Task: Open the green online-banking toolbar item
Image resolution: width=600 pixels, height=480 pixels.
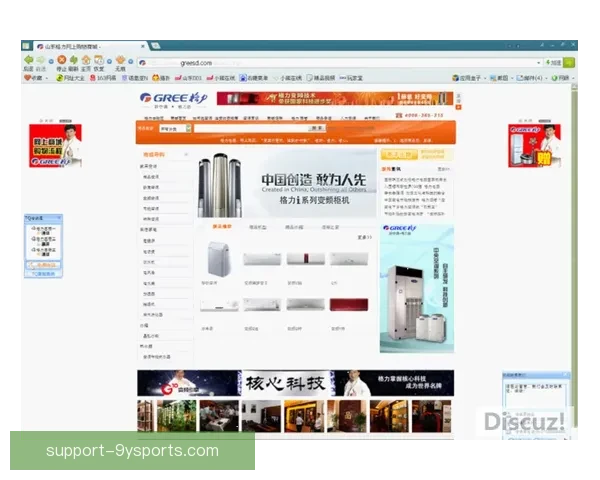Action: tap(560, 78)
